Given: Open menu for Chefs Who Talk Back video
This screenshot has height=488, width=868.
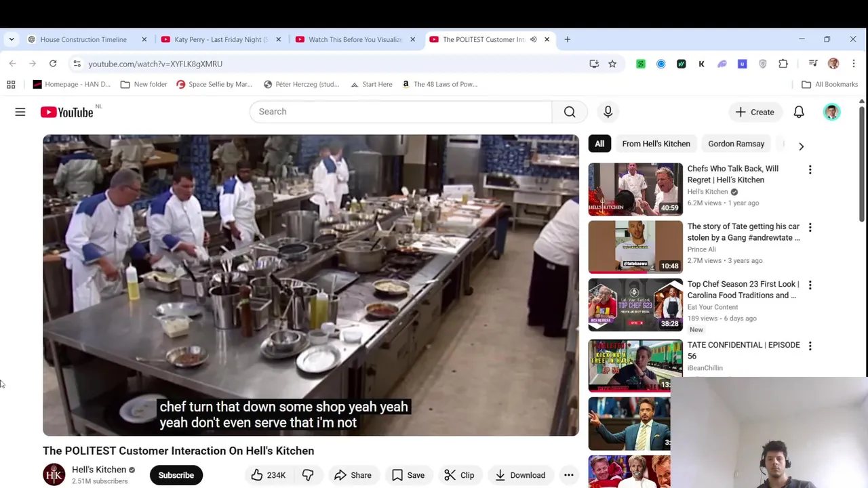Looking at the screenshot, I should click(810, 169).
